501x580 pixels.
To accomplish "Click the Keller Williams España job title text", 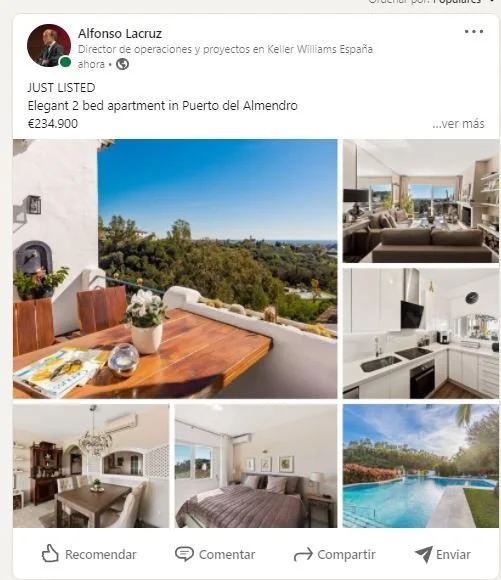I will pos(225,49).
